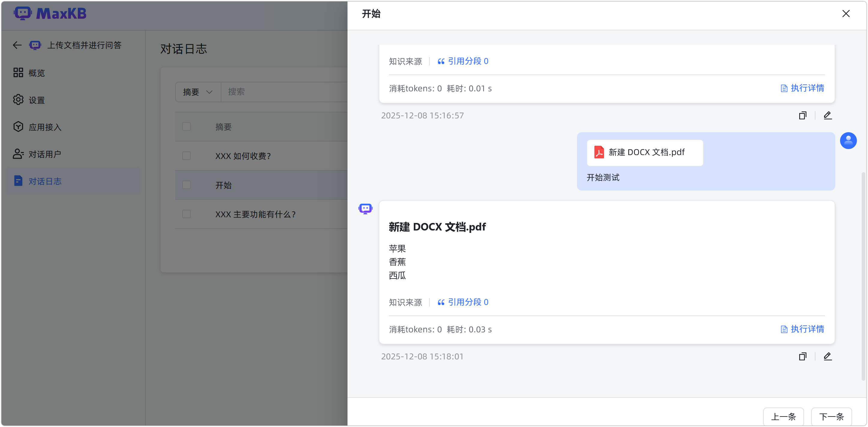The width and height of the screenshot is (868, 427).
Task: Toggle the select-all checkbox in the 摘要 header
Action: tap(186, 127)
